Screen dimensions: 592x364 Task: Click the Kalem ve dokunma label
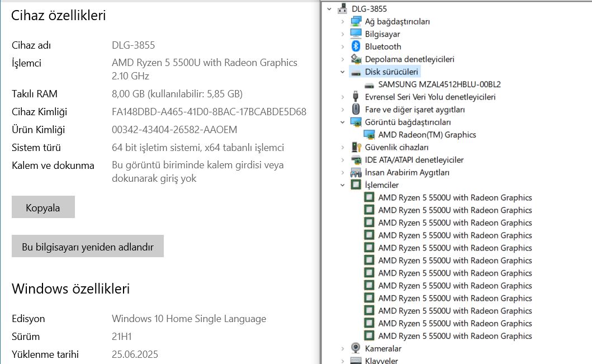point(53,166)
